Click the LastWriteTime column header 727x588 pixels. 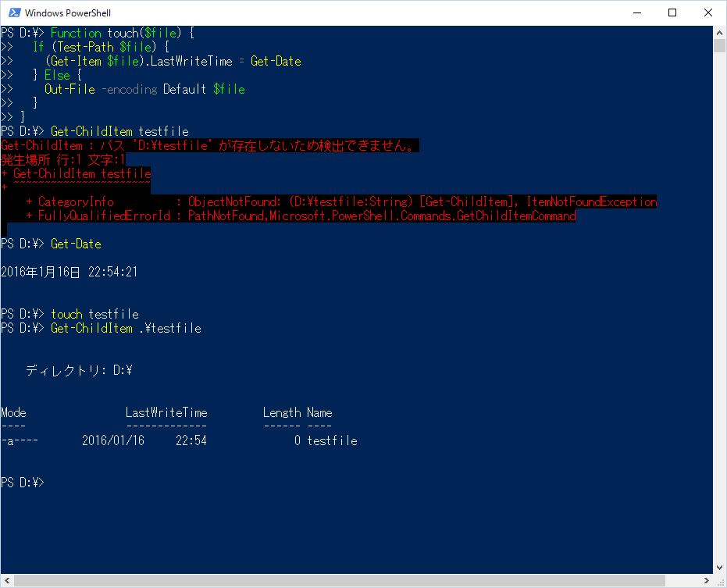[x=166, y=412]
